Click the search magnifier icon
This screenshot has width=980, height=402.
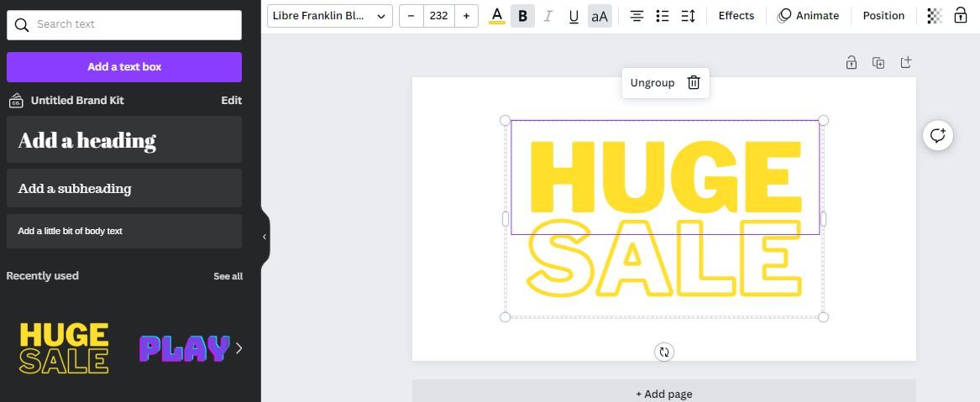(x=22, y=24)
